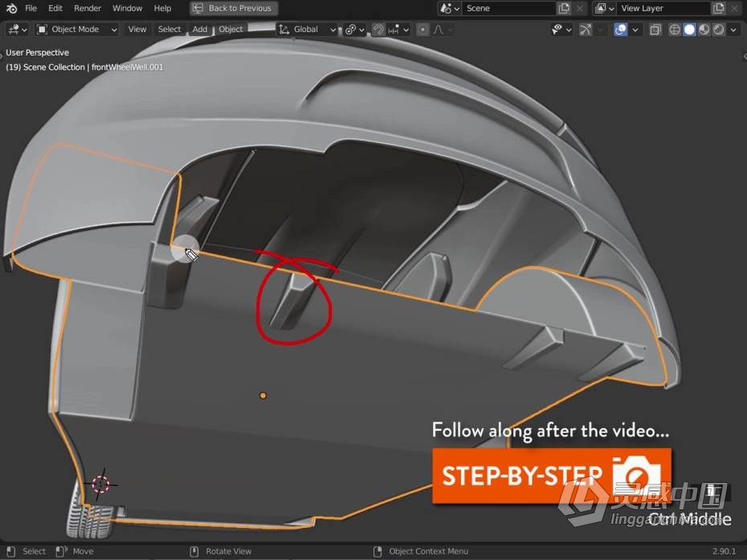Open the pivot point selector
The height and width of the screenshot is (560, 747).
(355, 30)
